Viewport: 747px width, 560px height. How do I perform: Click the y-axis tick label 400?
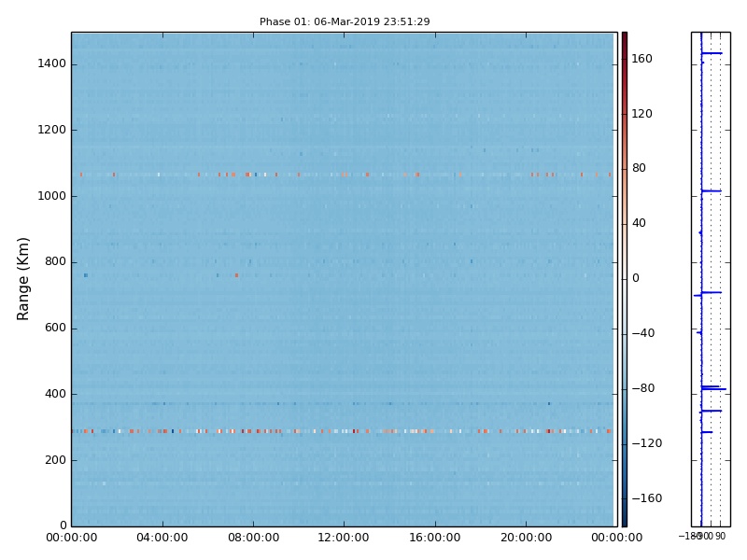tap(55, 394)
